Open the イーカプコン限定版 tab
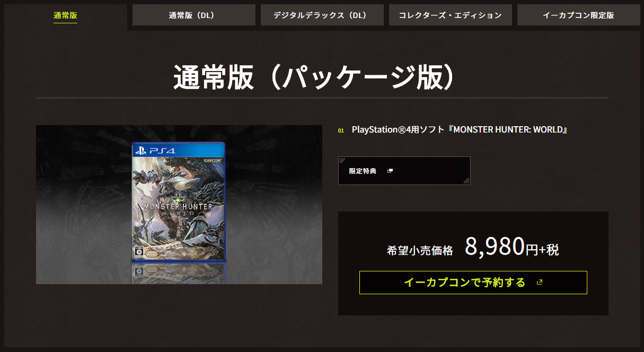The width and height of the screenshot is (644, 352). point(579,15)
